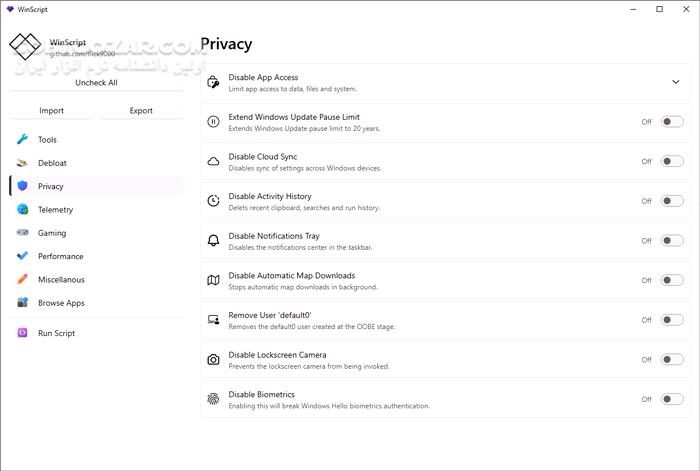Toggle Extend Windows Update Pause Limit on
The height and width of the screenshot is (471, 700).
tap(672, 122)
